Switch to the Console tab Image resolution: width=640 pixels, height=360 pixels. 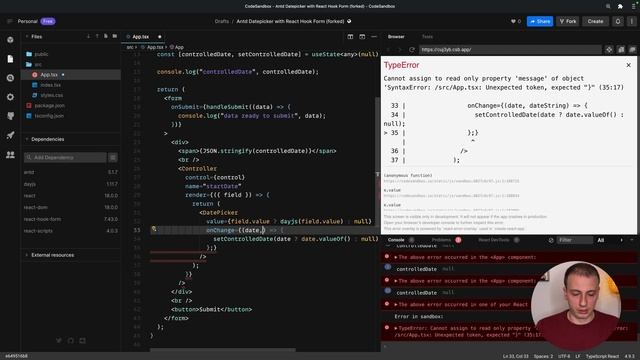coord(396,240)
